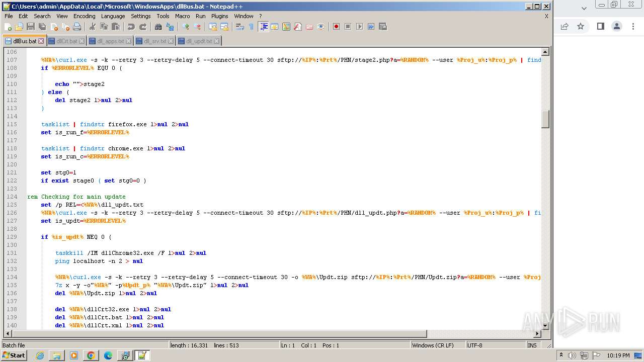Toggle the Document Map panel
The image size is (644, 362).
click(x=286, y=27)
